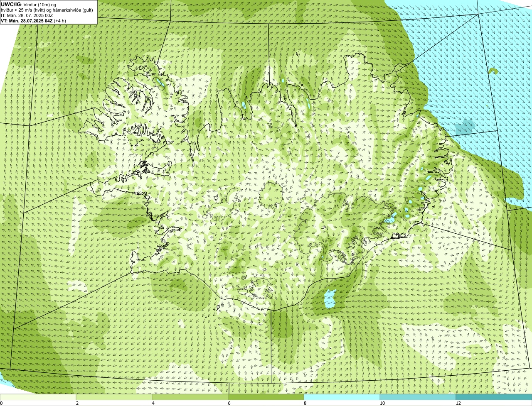Image resolution: width=532 pixels, height=406 pixels.
Task: Click the pale 0–2 m/s legend color segment
Action: point(38,397)
